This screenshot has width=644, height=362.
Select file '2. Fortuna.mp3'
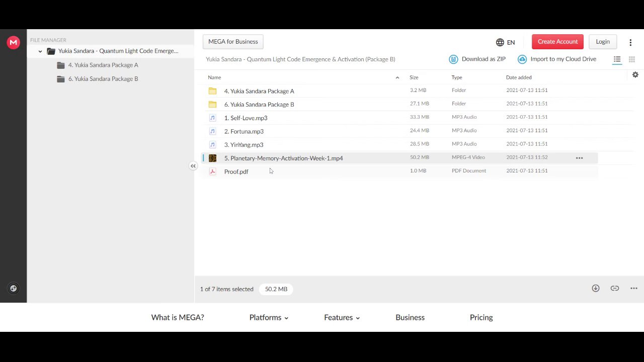pos(399,131)
